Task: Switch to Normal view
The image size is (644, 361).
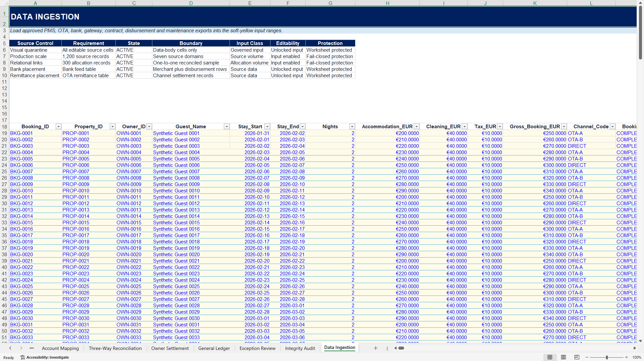Action: tap(550, 357)
